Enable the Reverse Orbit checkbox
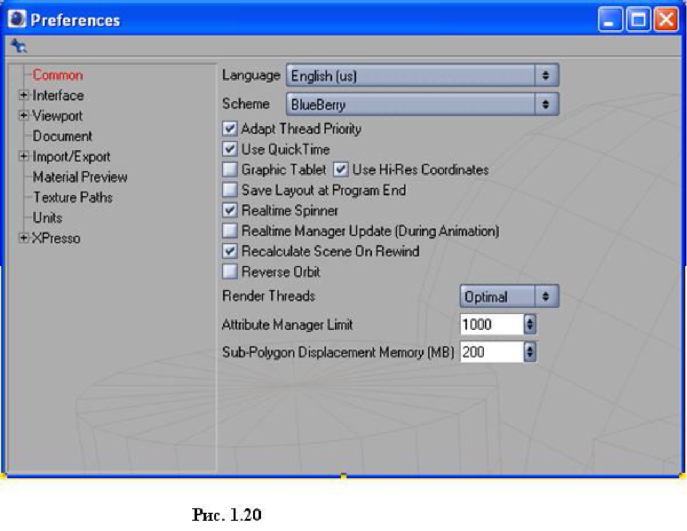Viewport: 687px width, 531px height. point(230,272)
